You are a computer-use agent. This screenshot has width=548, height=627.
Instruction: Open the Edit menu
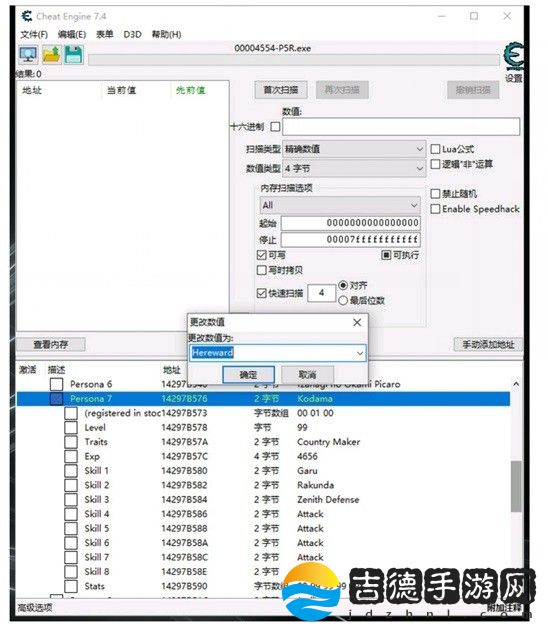point(72,34)
